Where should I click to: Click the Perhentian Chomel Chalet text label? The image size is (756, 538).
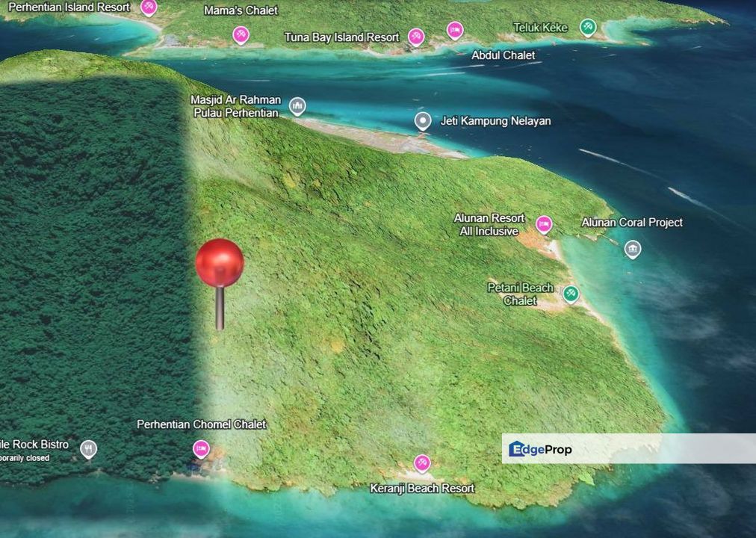pos(201,424)
